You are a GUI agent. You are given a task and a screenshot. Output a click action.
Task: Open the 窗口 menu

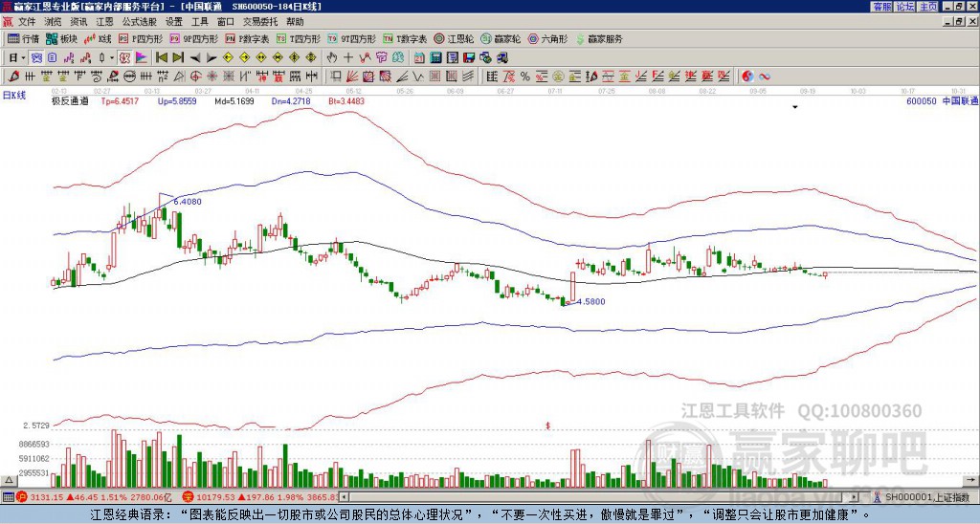pyautogui.click(x=225, y=22)
